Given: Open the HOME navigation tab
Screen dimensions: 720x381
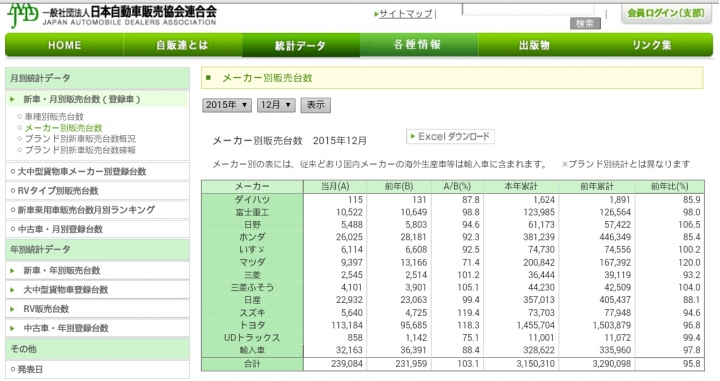Looking at the screenshot, I should tap(65, 45).
